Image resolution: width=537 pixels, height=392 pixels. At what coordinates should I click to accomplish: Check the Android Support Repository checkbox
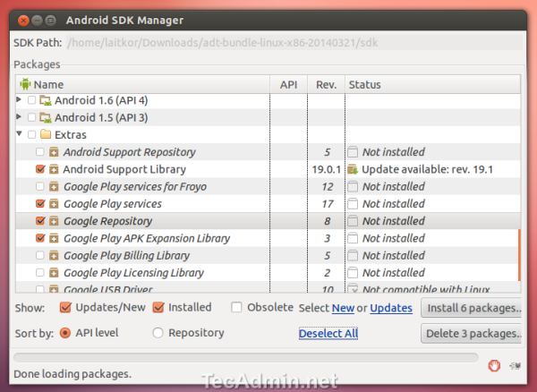tap(39, 152)
